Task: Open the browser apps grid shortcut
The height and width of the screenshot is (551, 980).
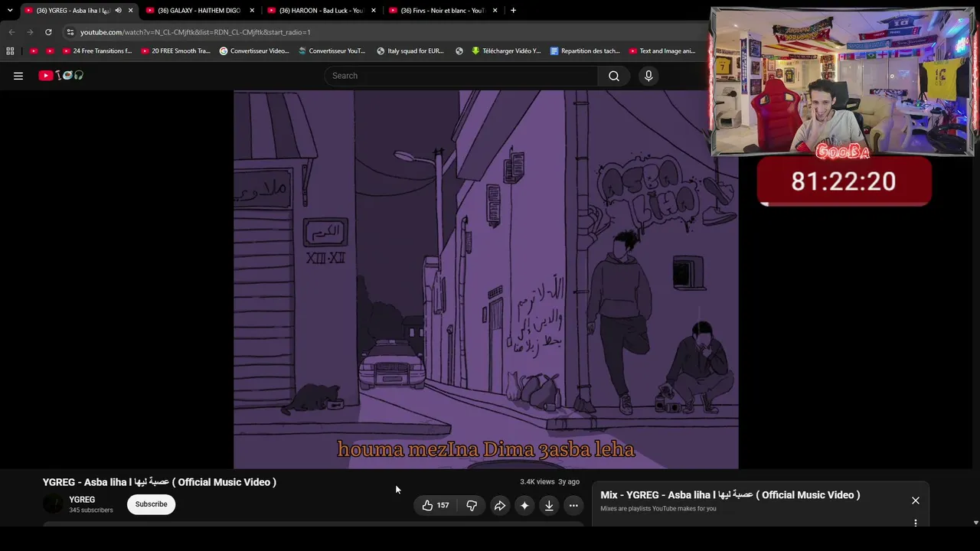Action: (x=10, y=51)
